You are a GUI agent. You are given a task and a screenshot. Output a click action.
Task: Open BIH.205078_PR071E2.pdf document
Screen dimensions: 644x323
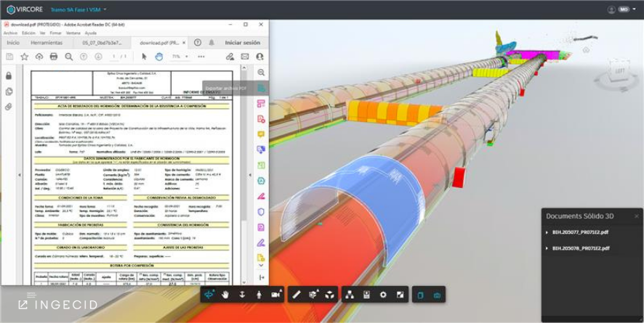pos(580,248)
